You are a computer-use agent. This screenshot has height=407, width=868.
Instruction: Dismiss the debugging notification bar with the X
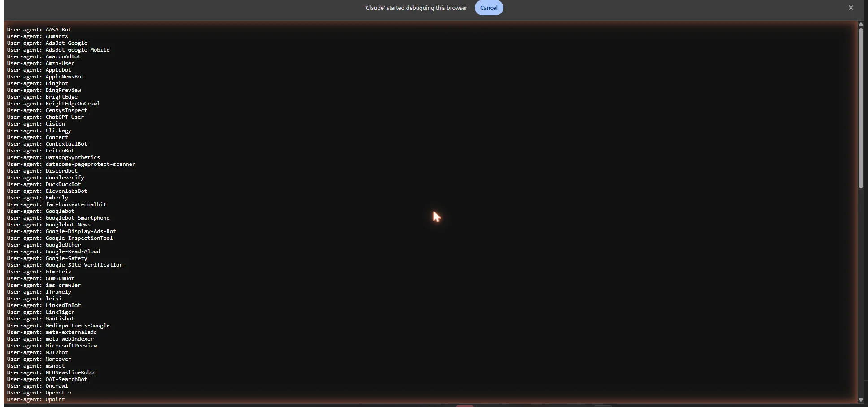tap(851, 8)
